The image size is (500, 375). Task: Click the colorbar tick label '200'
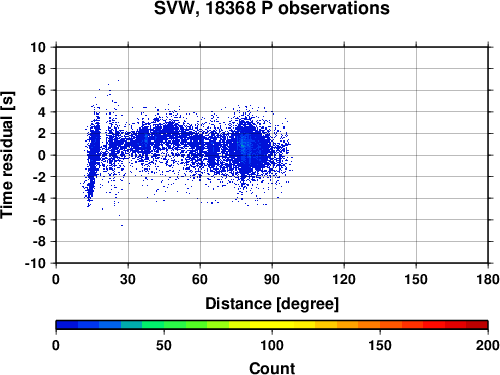point(488,345)
